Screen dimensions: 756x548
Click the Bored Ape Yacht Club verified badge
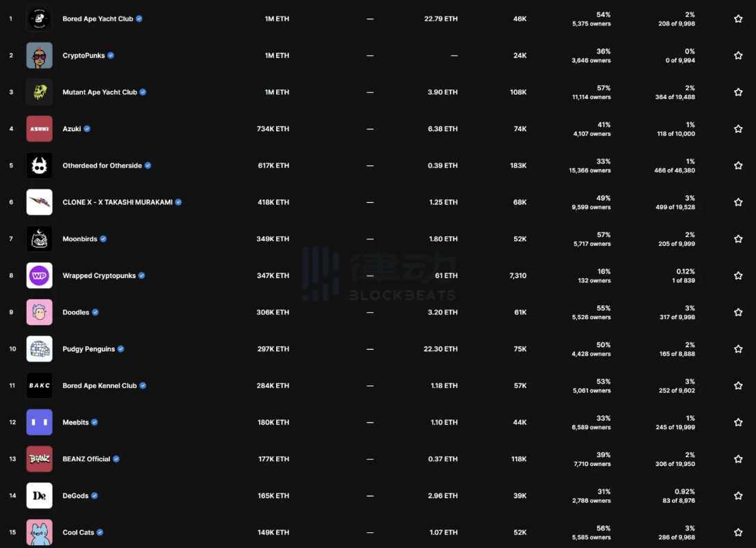click(x=139, y=19)
